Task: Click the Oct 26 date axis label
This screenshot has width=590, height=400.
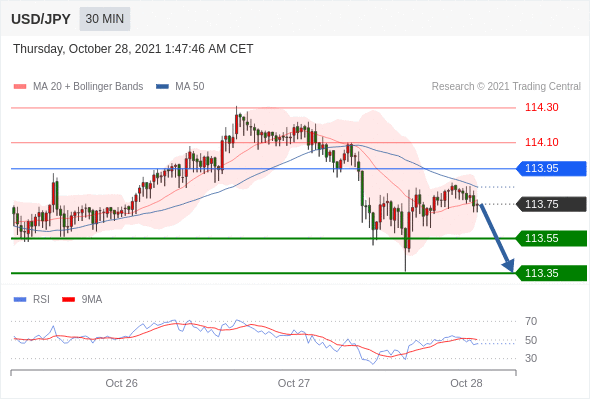Action: point(122,383)
